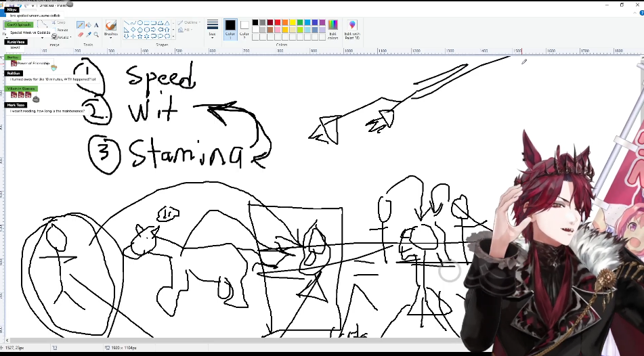Pick the Rounded rectangle shape

(x=153, y=22)
